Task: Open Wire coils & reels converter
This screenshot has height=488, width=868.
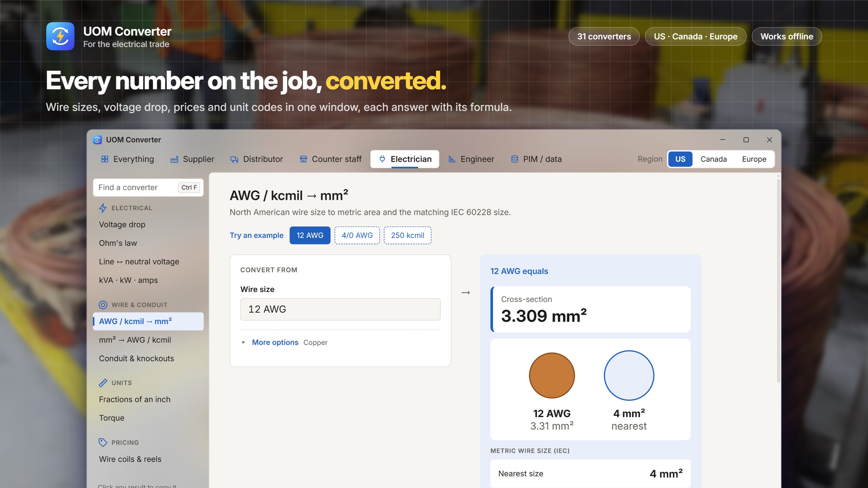Action: click(x=148, y=459)
